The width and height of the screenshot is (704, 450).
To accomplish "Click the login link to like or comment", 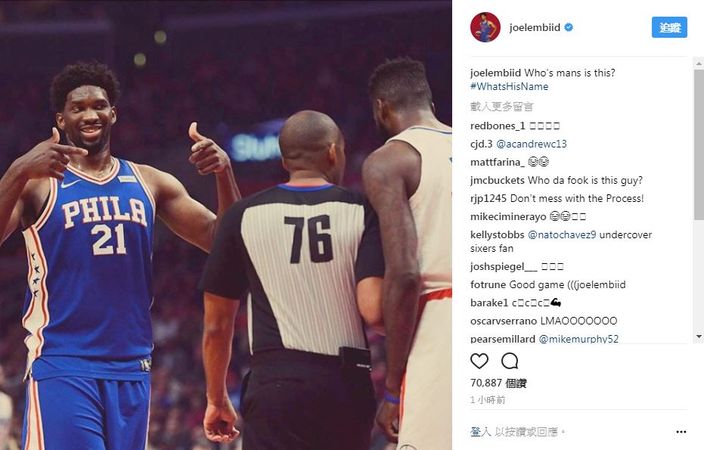I will point(480,432).
